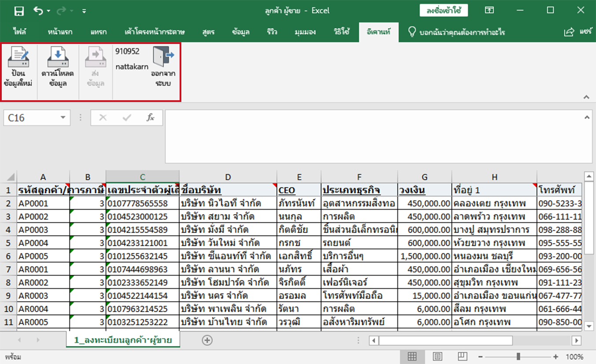596x364 pixels.
Task: Click the zoom slider handle
Action: tap(519, 357)
